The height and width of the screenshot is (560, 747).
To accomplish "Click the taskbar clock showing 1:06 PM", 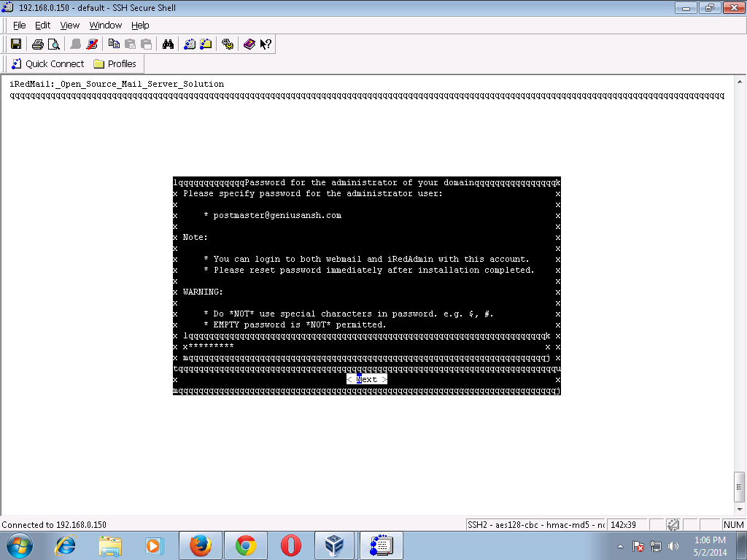I will [710, 546].
